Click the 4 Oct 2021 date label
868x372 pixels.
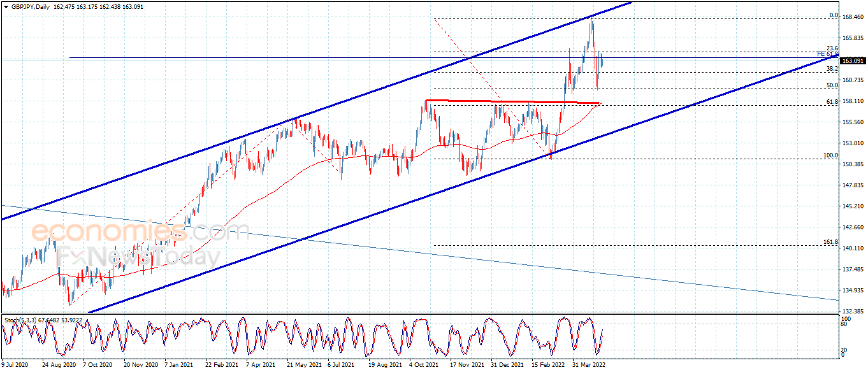click(424, 366)
